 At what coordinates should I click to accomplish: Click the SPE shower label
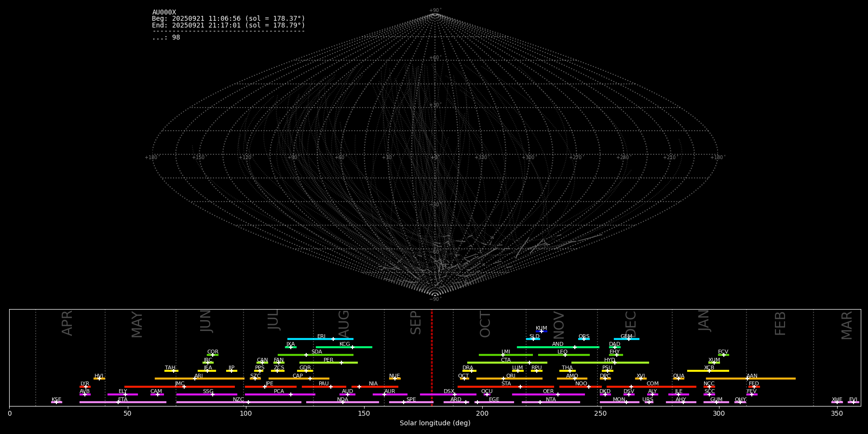click(x=411, y=400)
